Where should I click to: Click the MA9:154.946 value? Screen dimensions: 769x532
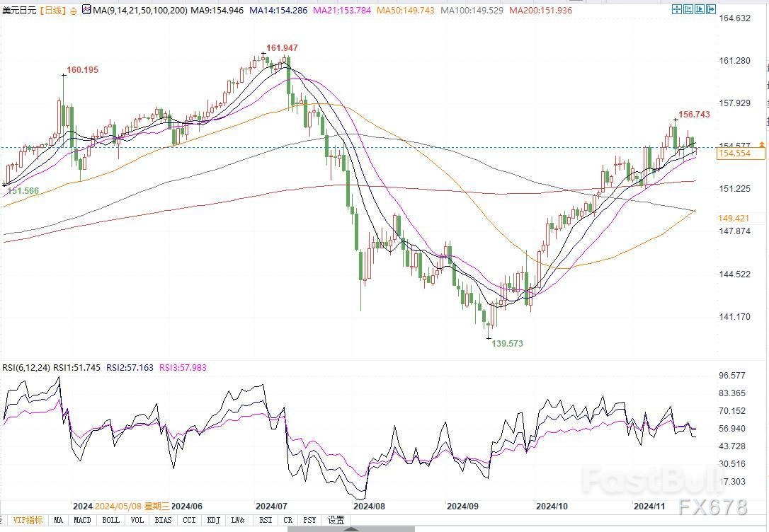pos(217,11)
